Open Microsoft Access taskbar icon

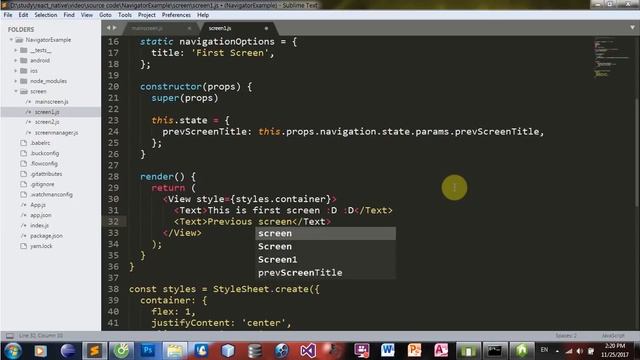point(441,351)
